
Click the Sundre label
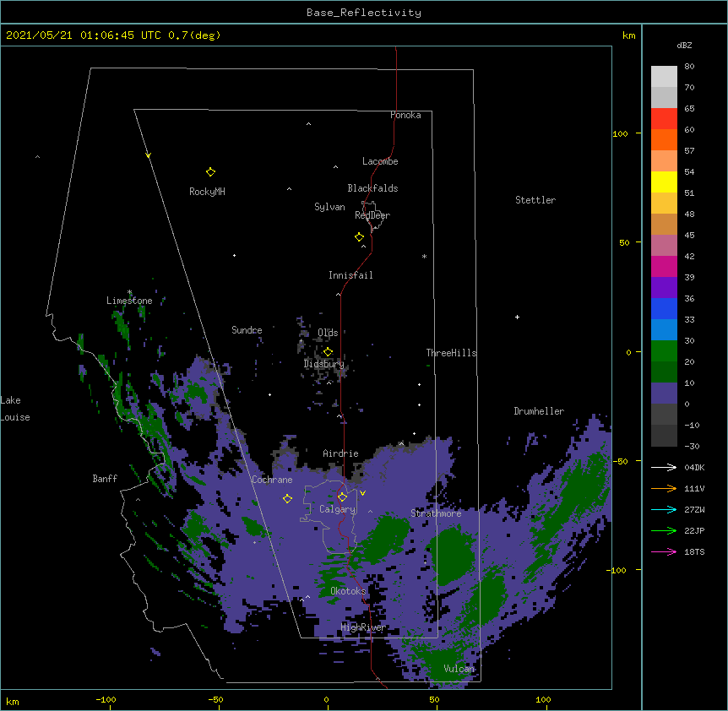point(247,330)
